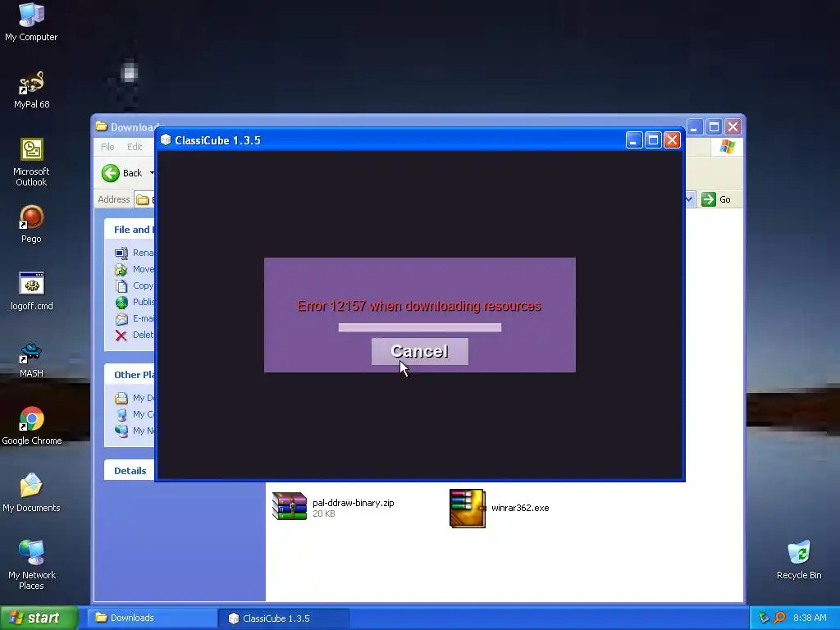The width and height of the screenshot is (840, 630).
Task: Click the winrar362.exe file name
Action: click(x=520, y=508)
